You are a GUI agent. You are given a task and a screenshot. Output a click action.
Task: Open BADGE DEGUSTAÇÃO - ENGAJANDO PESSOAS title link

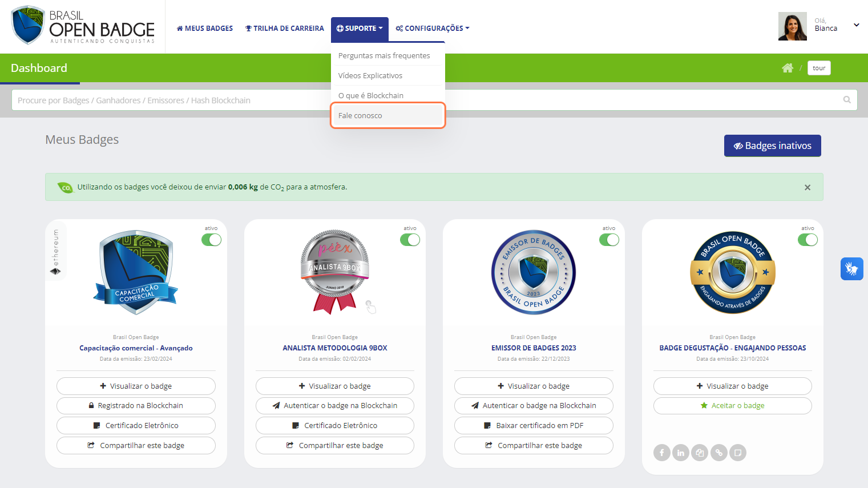point(733,348)
